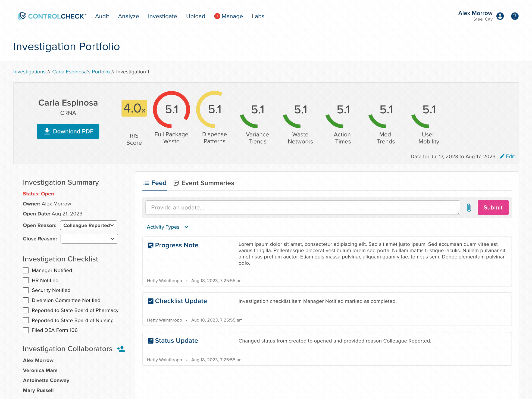Viewport: 532px width, 399px height.
Task: Switch to the Event Summaries tab
Action: (x=204, y=183)
